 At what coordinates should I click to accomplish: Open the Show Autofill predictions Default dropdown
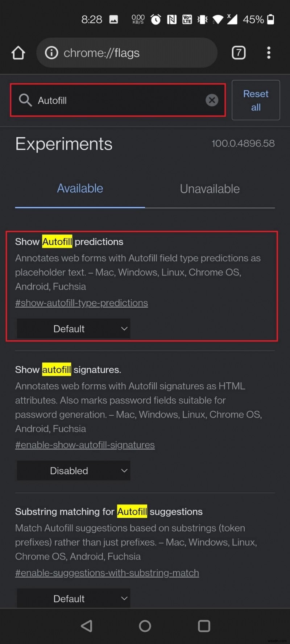(x=73, y=328)
